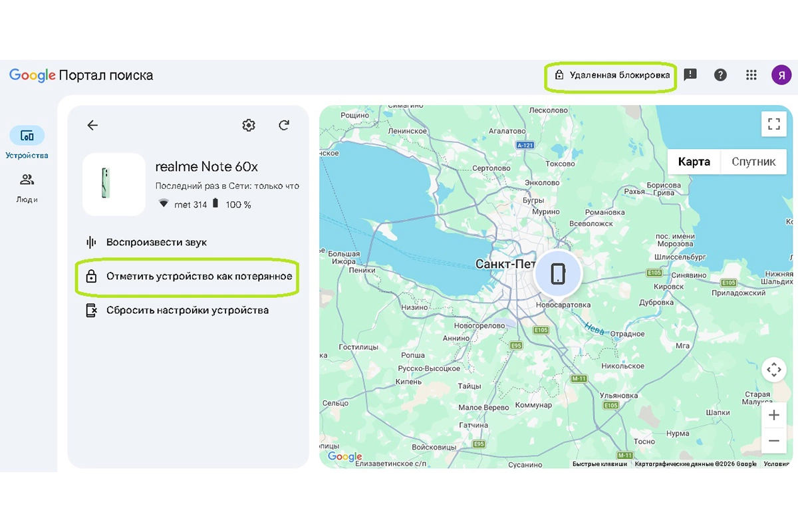Select the Устройства sidebar section

27,143
